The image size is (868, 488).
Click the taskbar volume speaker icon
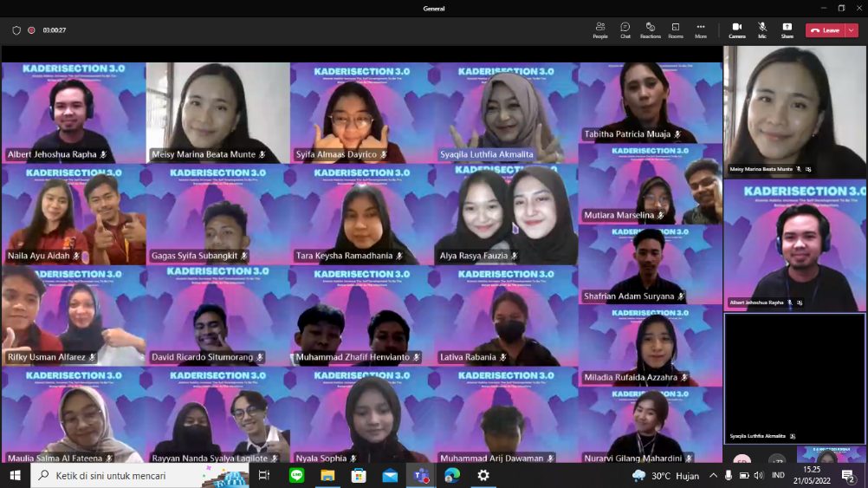(x=758, y=475)
